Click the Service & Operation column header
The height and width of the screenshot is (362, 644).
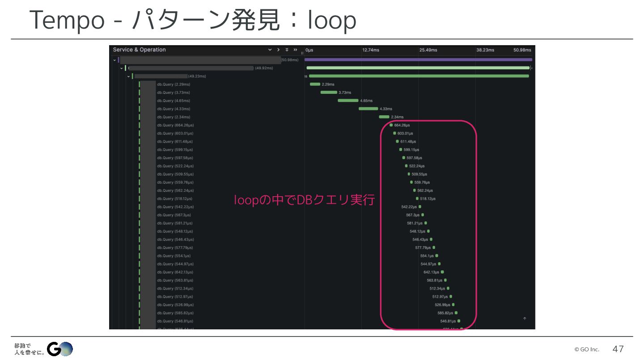coord(139,50)
